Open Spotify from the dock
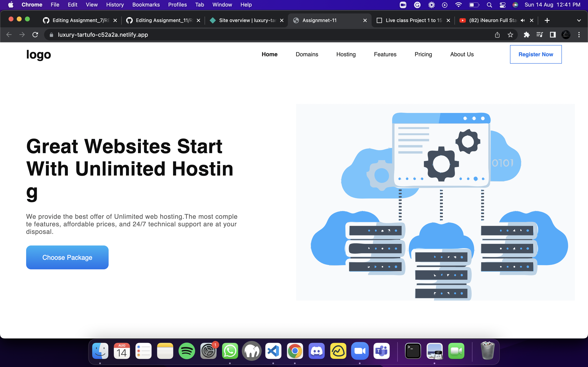Image resolution: width=588 pixels, height=367 pixels. point(187,351)
